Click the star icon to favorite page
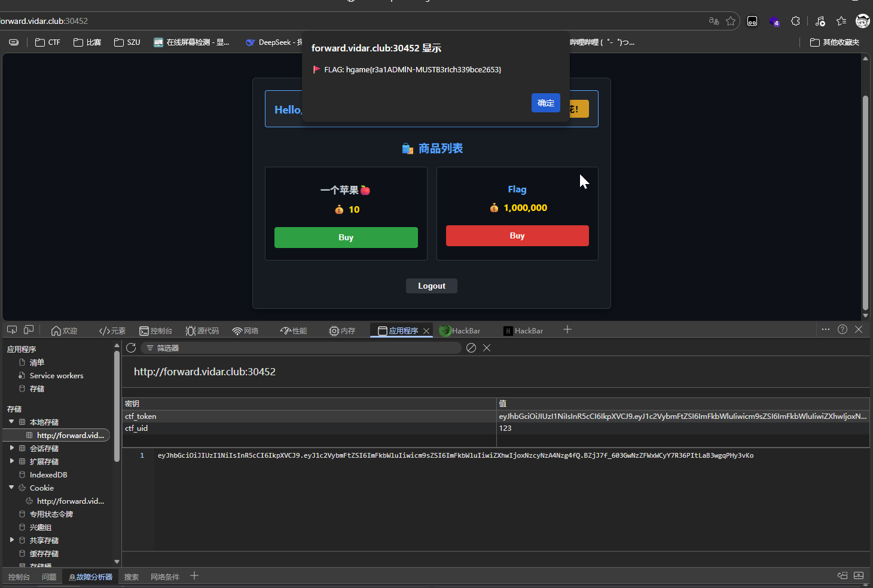 (x=731, y=21)
